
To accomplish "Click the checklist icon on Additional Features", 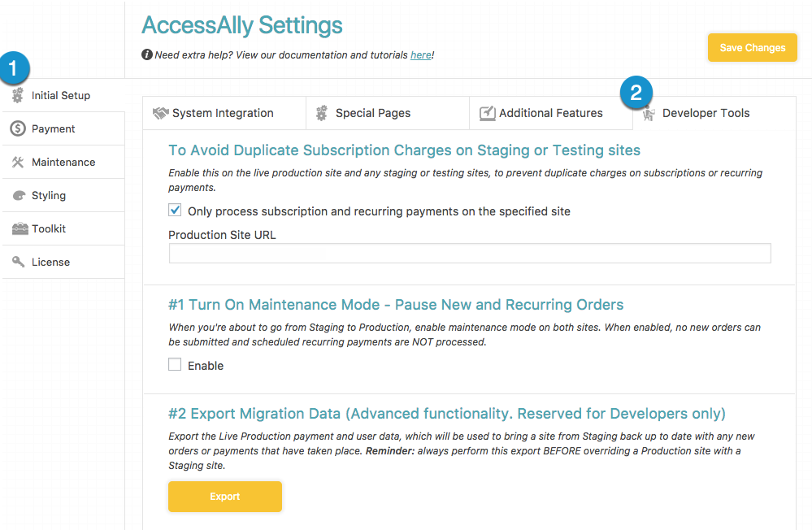I will [x=488, y=113].
